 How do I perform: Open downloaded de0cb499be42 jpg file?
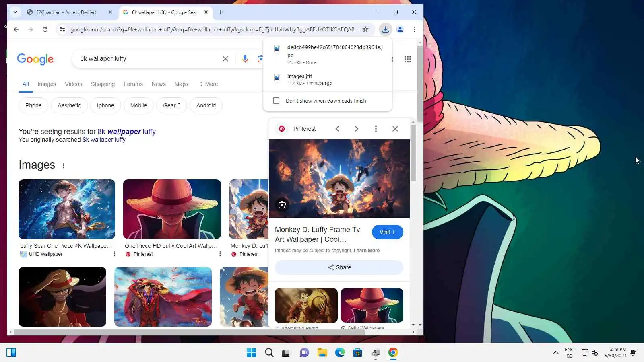pyautogui.click(x=328, y=54)
